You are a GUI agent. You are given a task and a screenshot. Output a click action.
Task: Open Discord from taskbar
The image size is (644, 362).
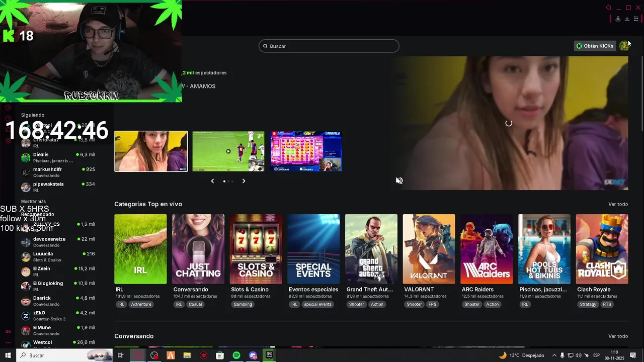[253, 355]
